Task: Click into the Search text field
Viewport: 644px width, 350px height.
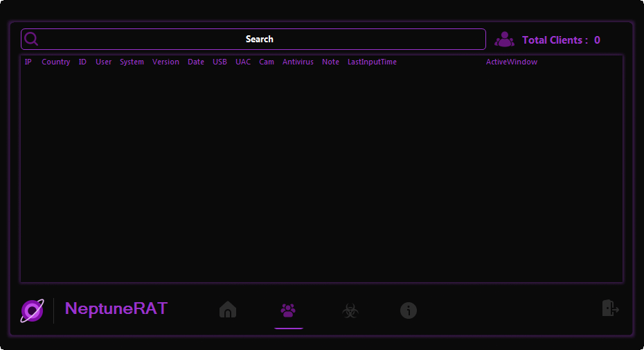Action: (260, 40)
